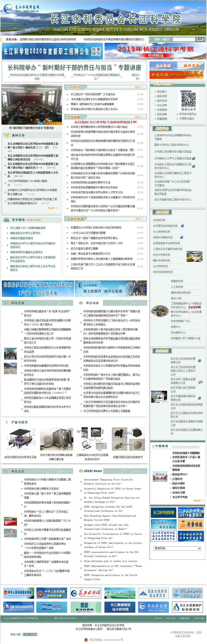This screenshot has height=644, width=207.
Task: Open news item 欧盟提出2050年海上风电达到450吉瓦宏伟目标
Action: point(96,227)
